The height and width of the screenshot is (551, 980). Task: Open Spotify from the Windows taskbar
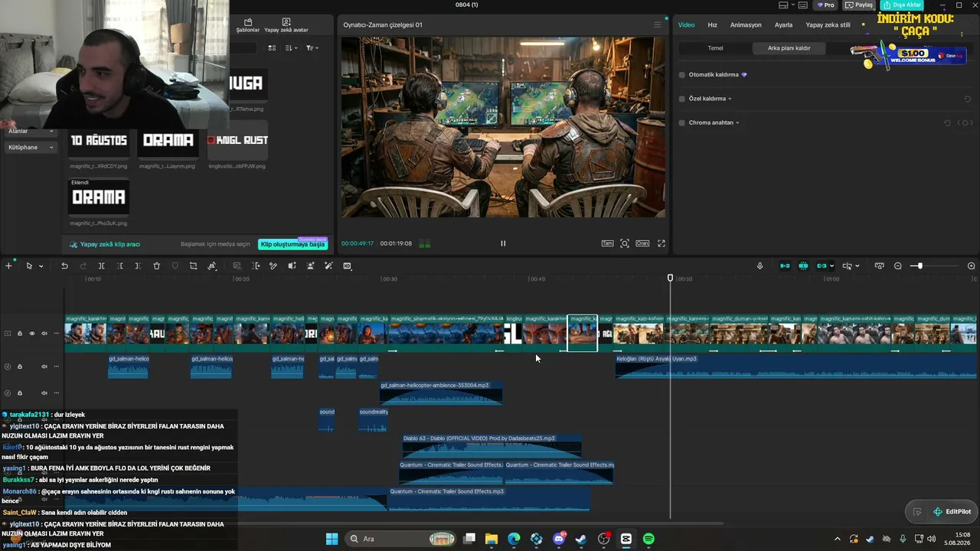click(648, 539)
